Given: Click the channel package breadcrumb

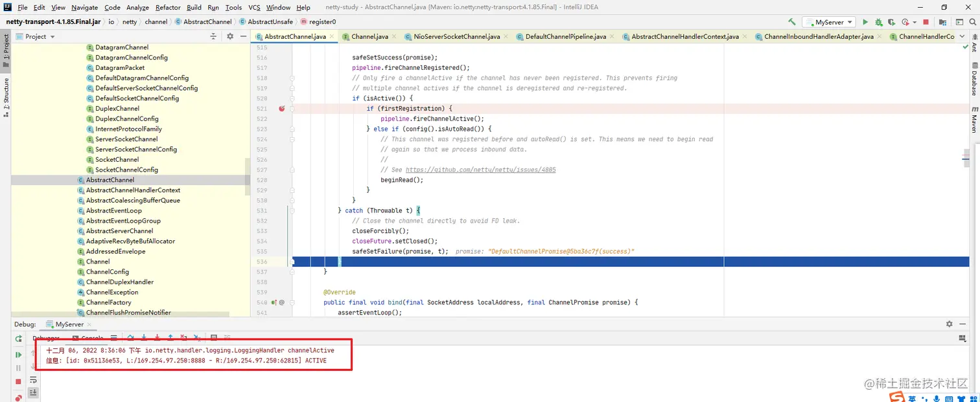Looking at the screenshot, I should coord(156,21).
